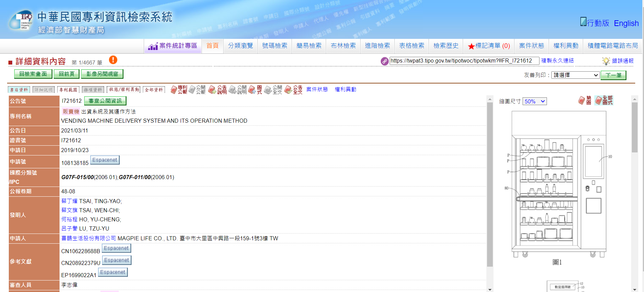Select the 全部圖式 all drawings icon

pos(604,100)
